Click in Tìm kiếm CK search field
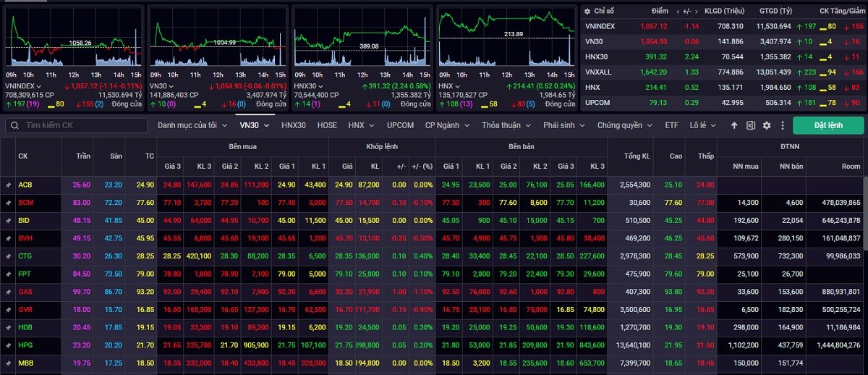The height and width of the screenshot is (375, 868). 76,125
